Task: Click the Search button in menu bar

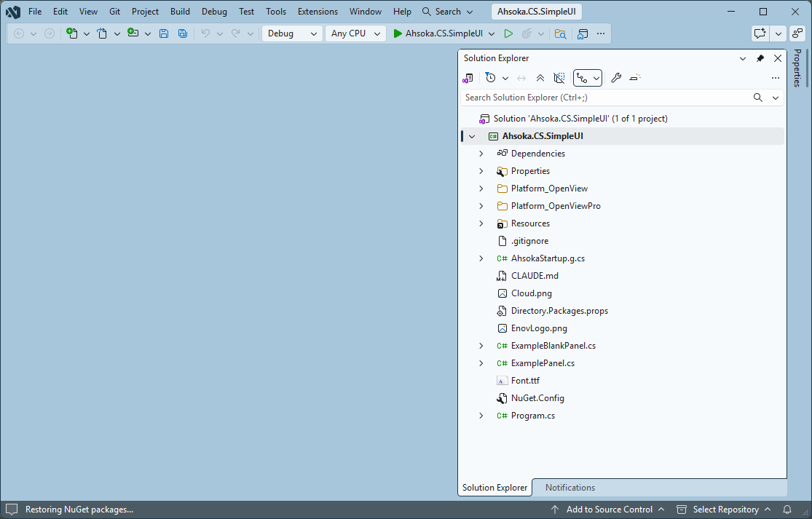Action: [447, 12]
